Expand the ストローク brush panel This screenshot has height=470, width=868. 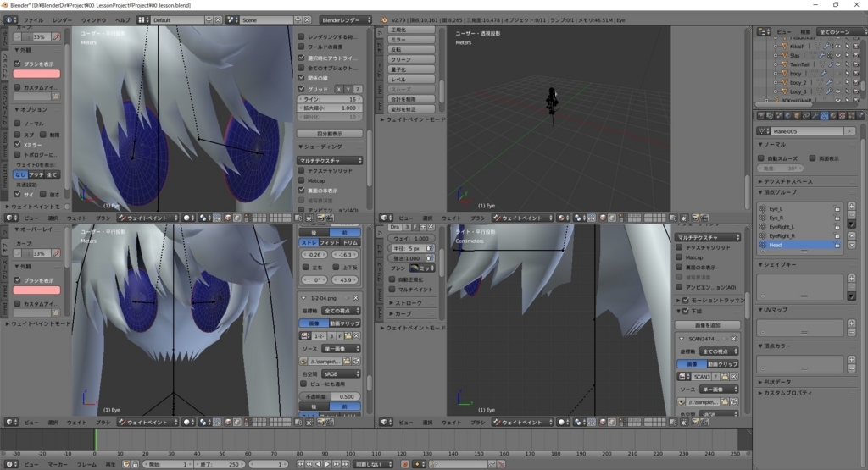click(406, 303)
